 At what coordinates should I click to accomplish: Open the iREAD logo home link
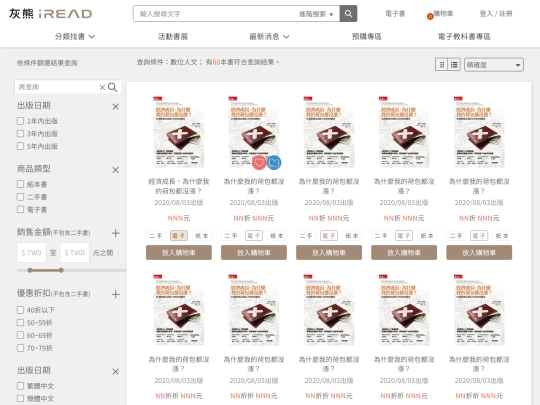pyautogui.click(x=50, y=14)
